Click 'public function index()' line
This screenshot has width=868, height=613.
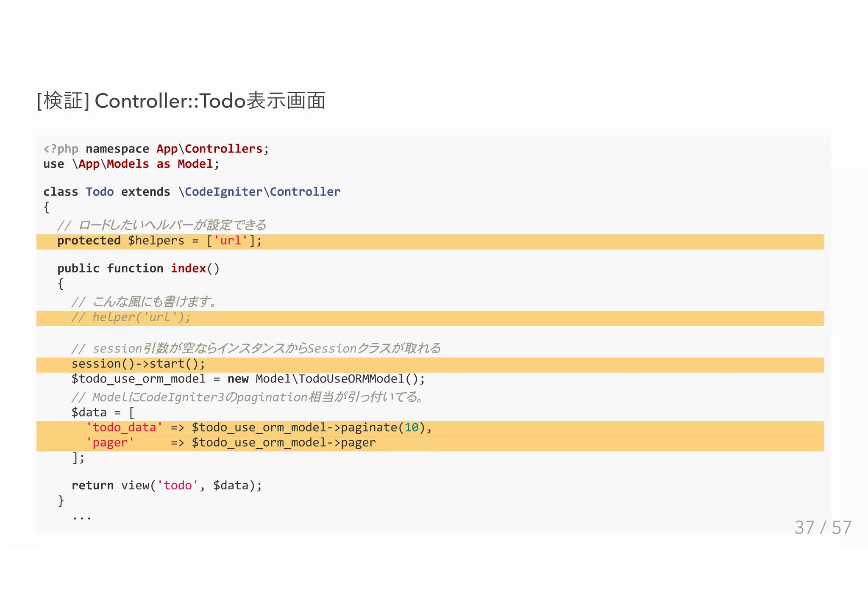click(x=139, y=269)
